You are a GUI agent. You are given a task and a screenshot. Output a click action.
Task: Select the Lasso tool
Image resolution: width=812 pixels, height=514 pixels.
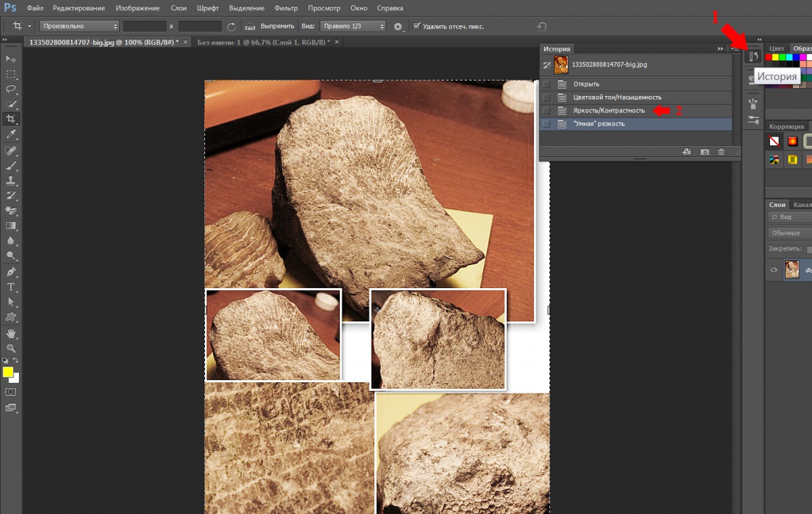[11, 89]
